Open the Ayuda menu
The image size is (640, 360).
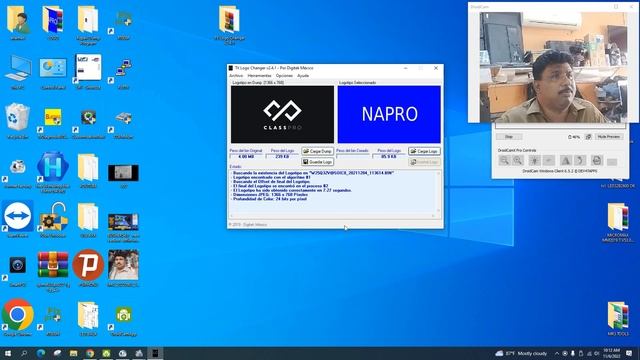(303, 76)
